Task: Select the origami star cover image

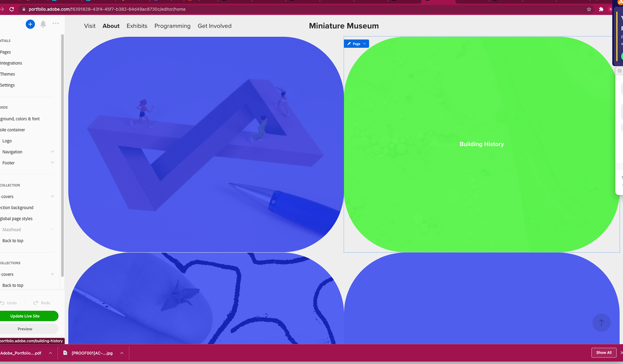Action: point(206,298)
